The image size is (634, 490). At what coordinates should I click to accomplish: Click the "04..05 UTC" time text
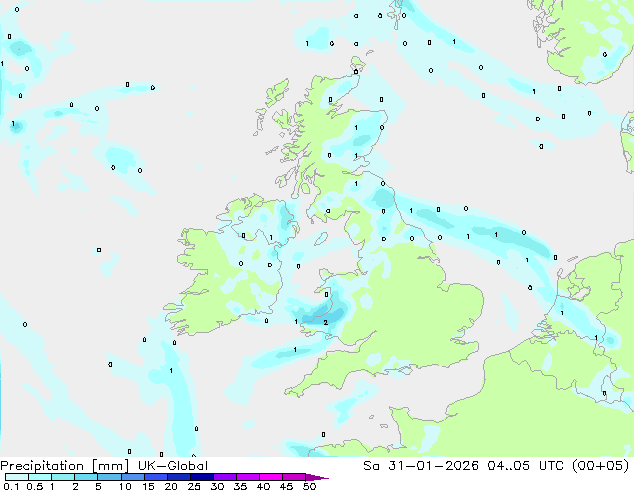pos(525,466)
